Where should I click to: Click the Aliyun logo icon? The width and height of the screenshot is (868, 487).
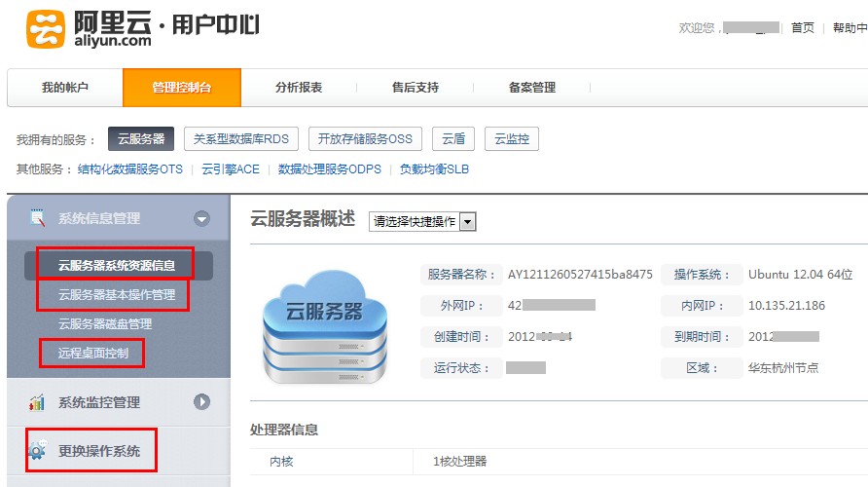click(45, 29)
